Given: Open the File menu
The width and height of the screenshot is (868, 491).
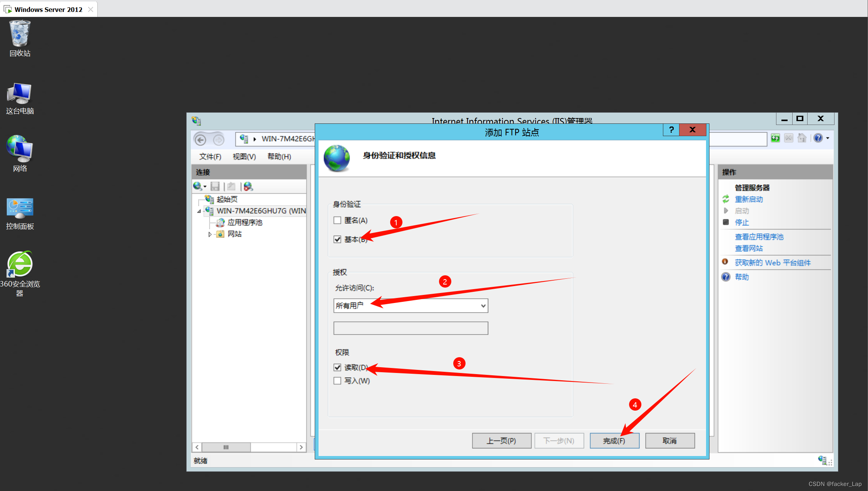Looking at the screenshot, I should (210, 156).
